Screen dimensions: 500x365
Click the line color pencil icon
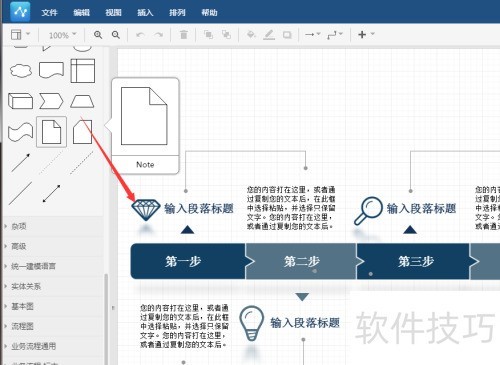tap(269, 35)
